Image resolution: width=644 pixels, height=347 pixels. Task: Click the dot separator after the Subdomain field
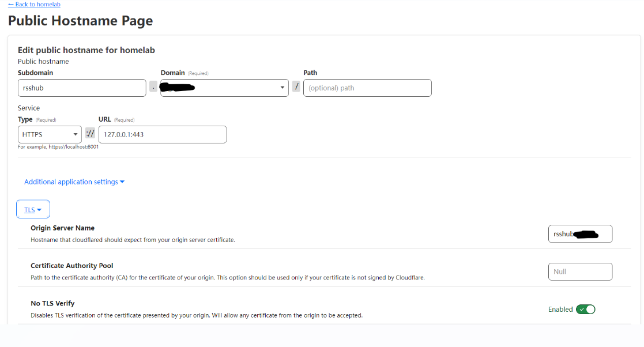[x=153, y=88]
